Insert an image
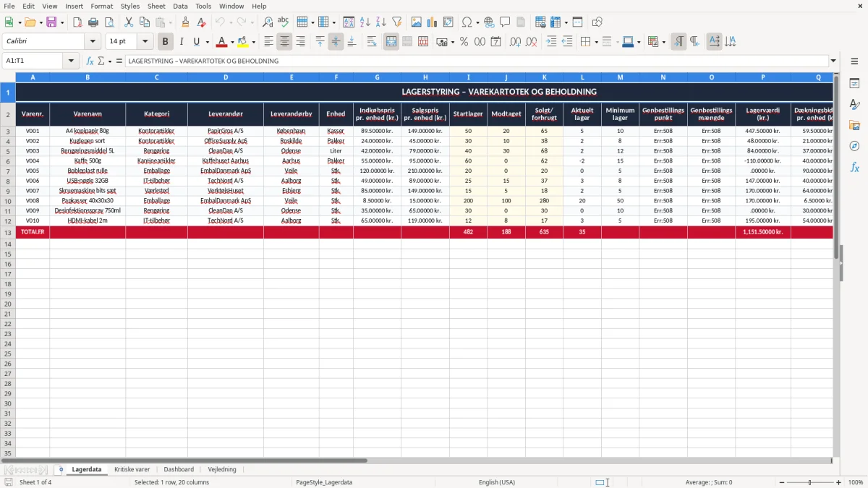The image size is (868, 488). (417, 22)
